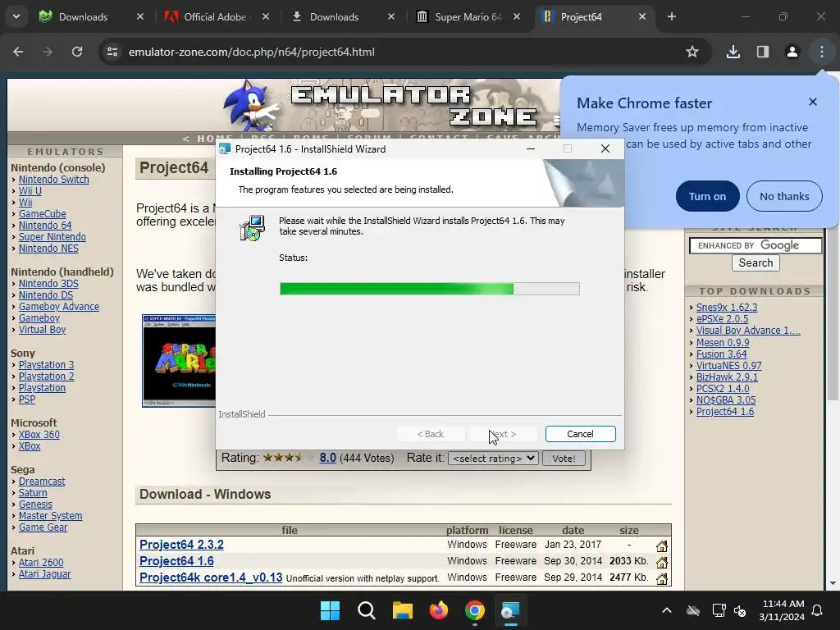Click the installer icon in taskbar
The height and width of the screenshot is (630, 840).
(x=510, y=610)
